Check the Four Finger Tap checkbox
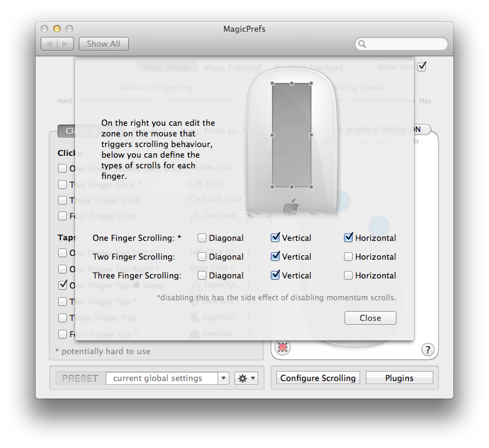This screenshot has width=489, height=448. [x=63, y=335]
